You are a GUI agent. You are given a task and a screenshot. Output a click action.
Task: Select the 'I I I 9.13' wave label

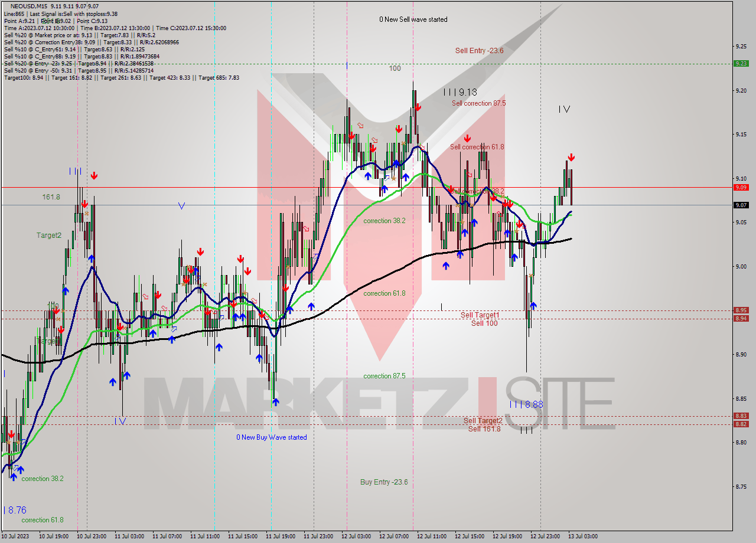point(460,92)
